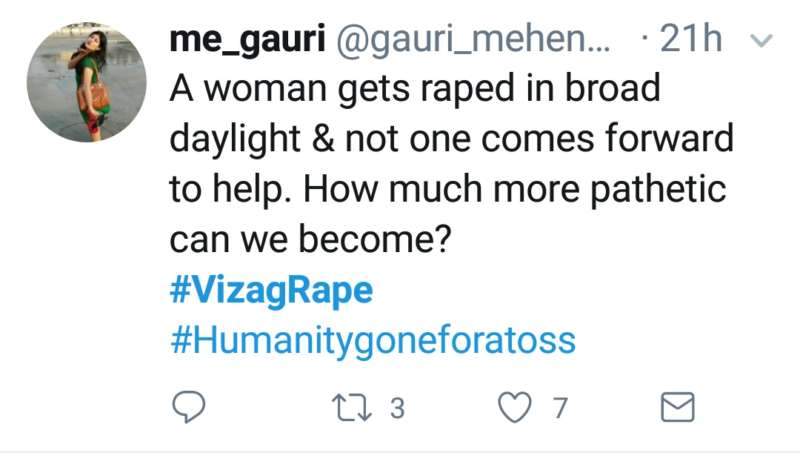The height and width of the screenshot is (456, 800).
Task: Open the #Humanitygoneforatoss hashtag link
Action: tap(374, 340)
